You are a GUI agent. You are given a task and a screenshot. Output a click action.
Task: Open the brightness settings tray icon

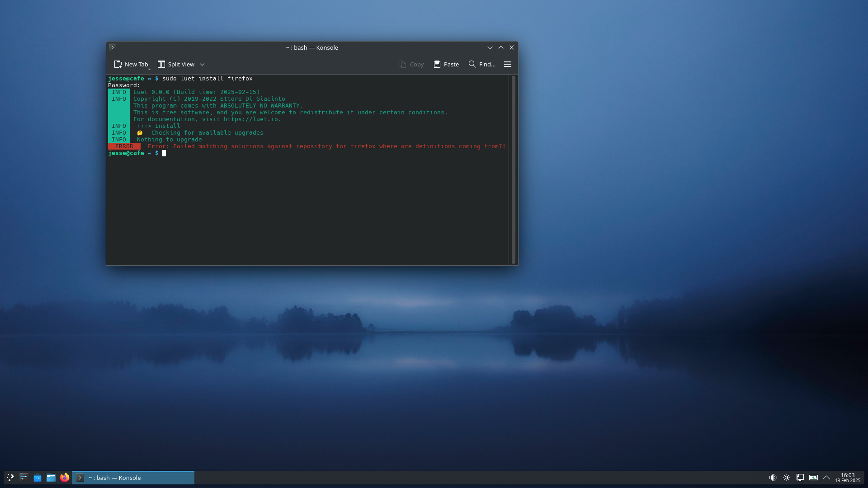[x=787, y=478]
